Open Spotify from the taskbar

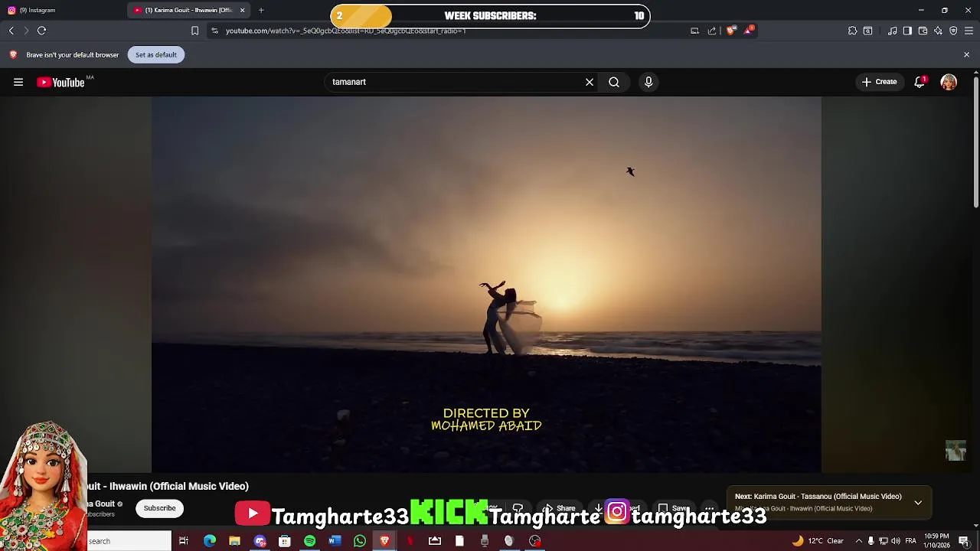pos(309,541)
